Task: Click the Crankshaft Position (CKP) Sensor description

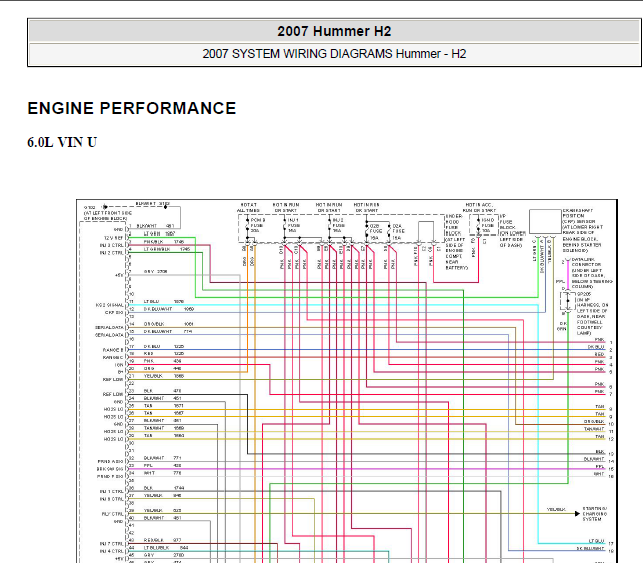Action: [x=581, y=230]
